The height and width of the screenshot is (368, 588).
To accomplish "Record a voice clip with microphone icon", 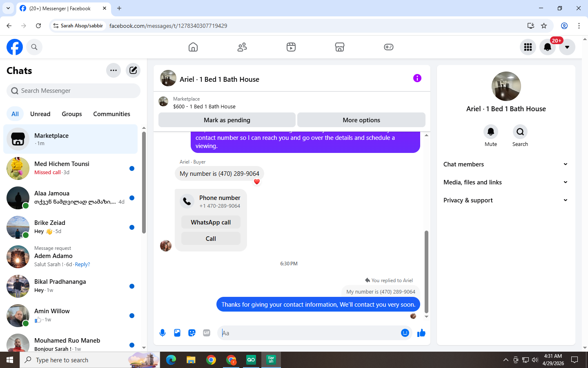I will (163, 333).
